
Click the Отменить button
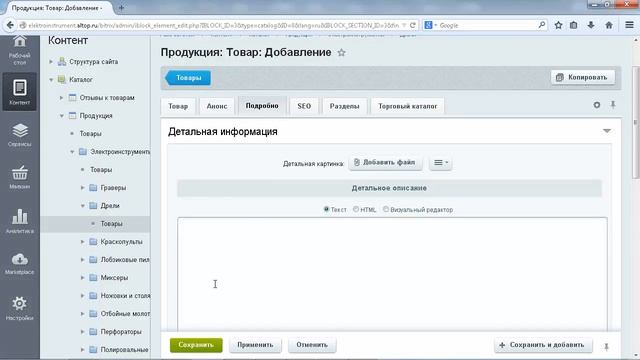coord(312,345)
